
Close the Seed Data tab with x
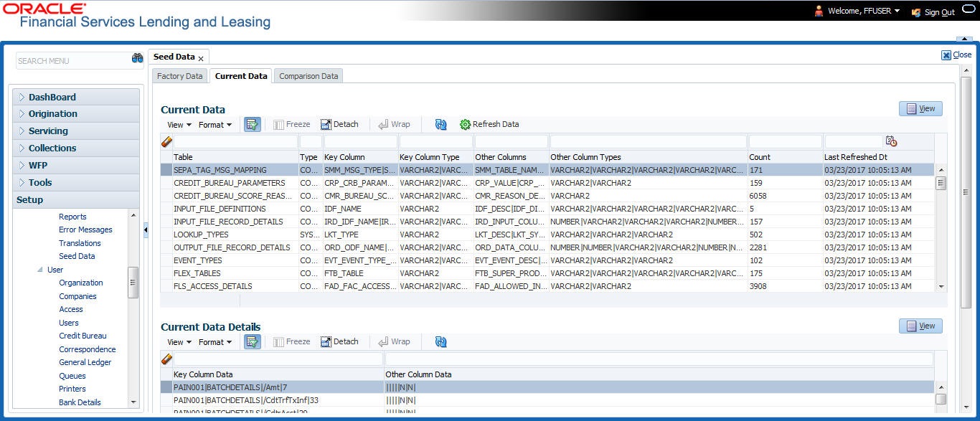201,58
